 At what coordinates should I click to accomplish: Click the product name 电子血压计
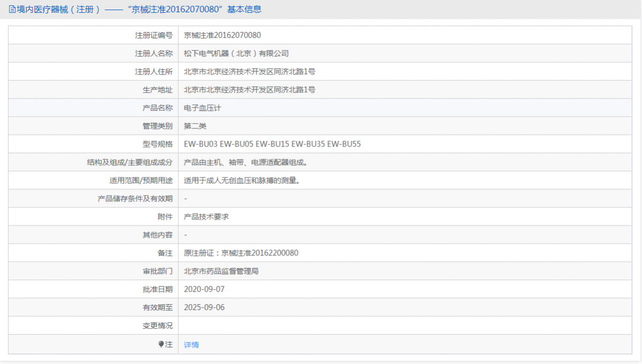tap(203, 108)
